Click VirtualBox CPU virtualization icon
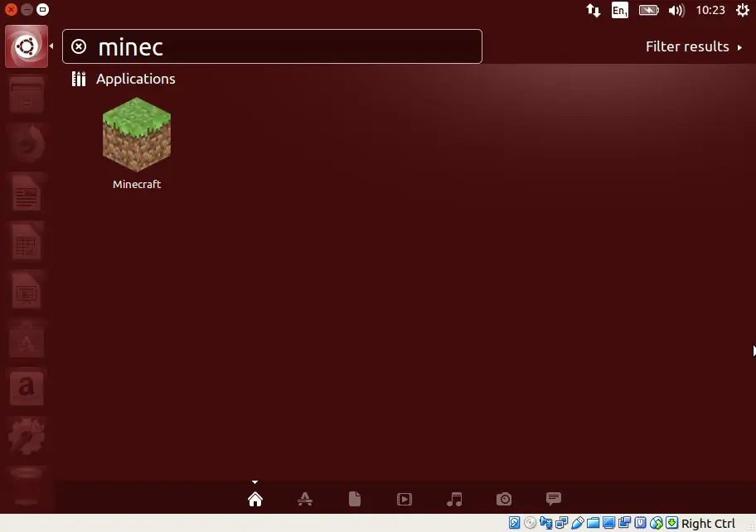 640,523
